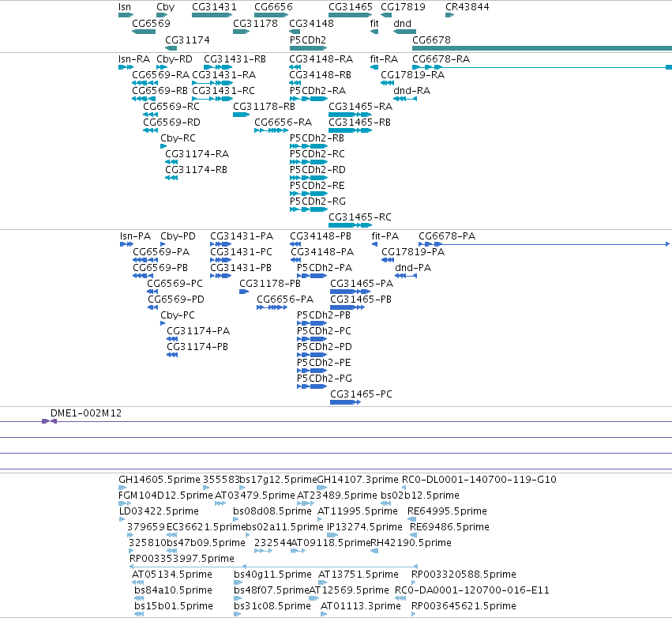This screenshot has width=672, height=618.
Task: Click EST bs40g11.5prime
Action: (x=238, y=582)
